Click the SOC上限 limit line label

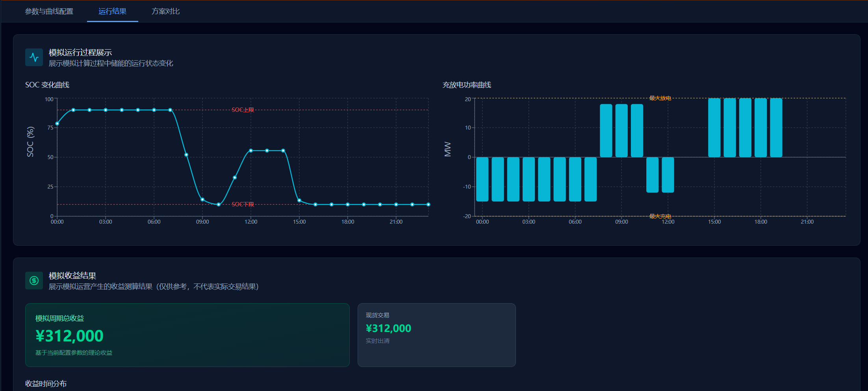(x=243, y=110)
